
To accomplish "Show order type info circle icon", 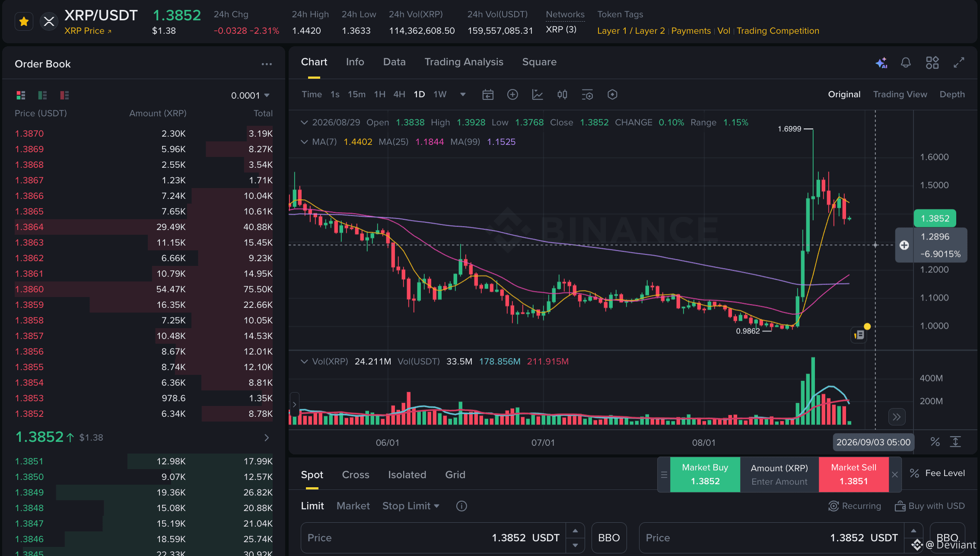I will coord(461,506).
